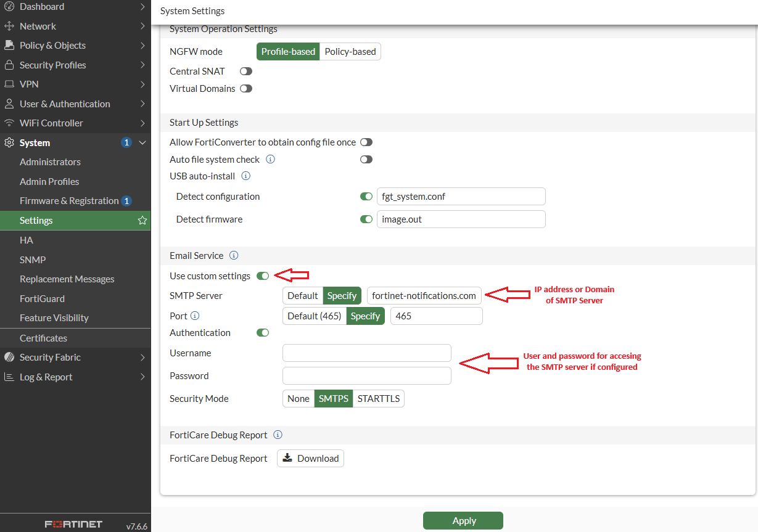Click the SMTP server address field
Image resolution: width=758 pixels, height=532 pixels.
click(424, 296)
